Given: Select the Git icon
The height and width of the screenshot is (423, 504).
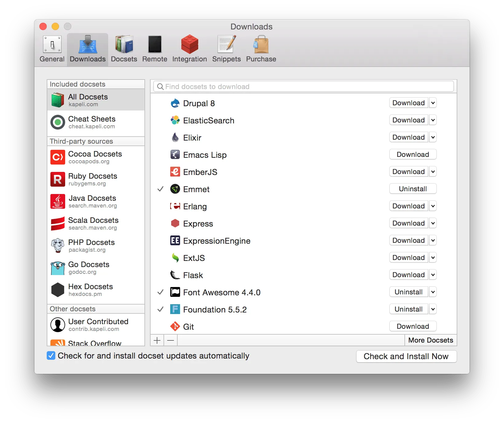Looking at the screenshot, I should pyautogui.click(x=175, y=327).
